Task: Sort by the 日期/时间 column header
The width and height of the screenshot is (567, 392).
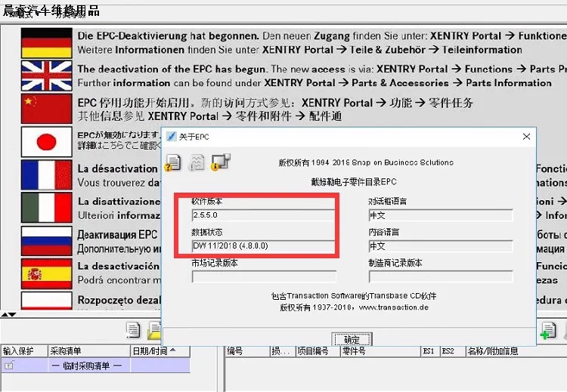Action: pos(160,350)
